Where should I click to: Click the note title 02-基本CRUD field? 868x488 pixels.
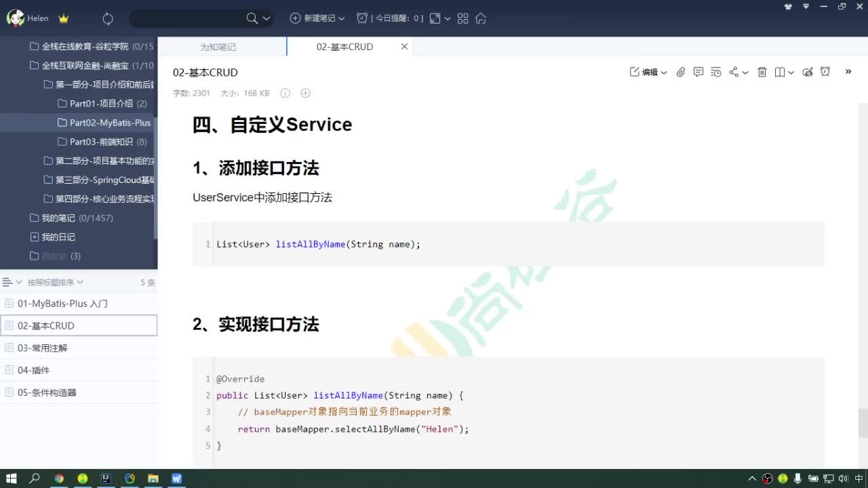(205, 73)
